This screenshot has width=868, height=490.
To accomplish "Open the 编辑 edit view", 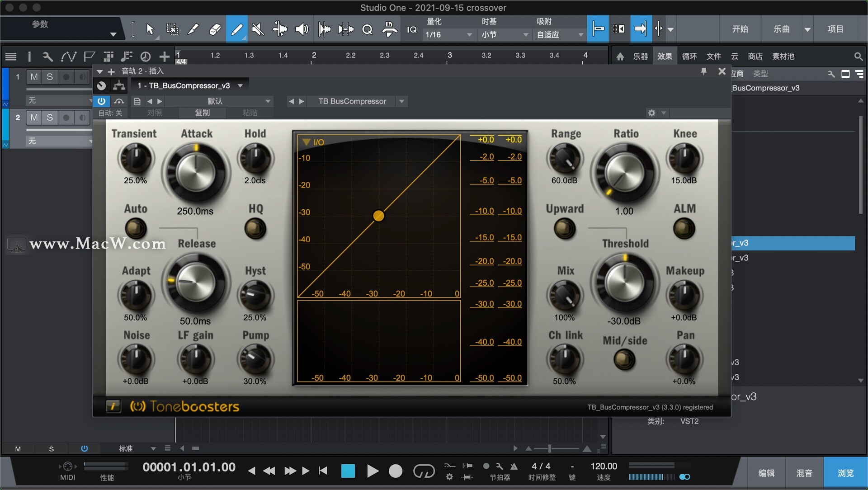I will (766, 473).
